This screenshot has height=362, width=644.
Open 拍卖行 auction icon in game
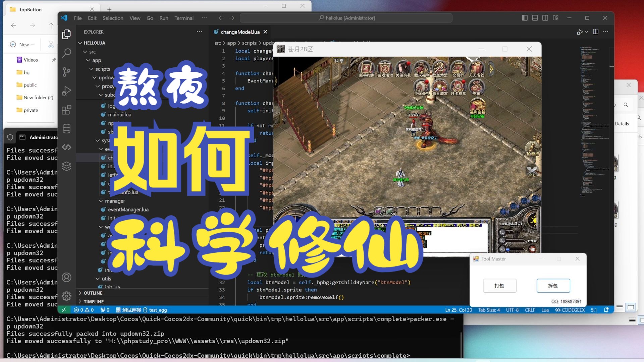coord(532,149)
